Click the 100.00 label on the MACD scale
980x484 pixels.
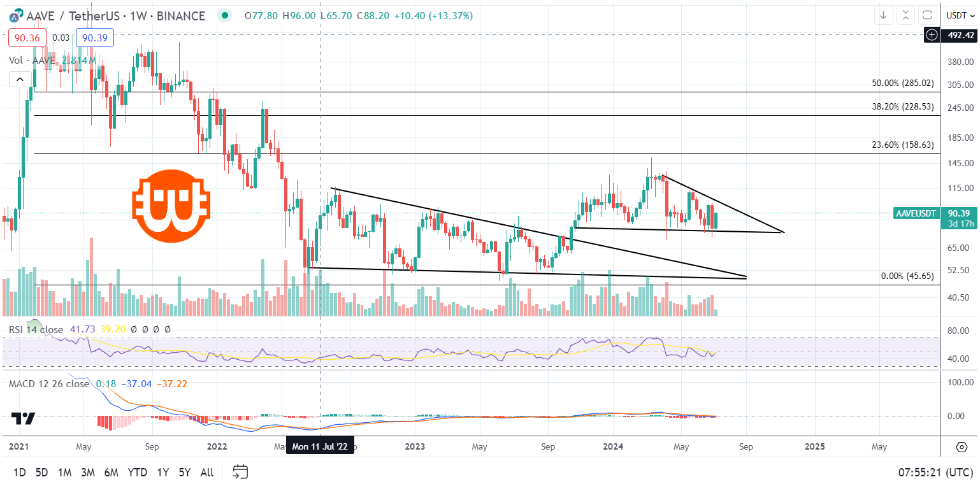pyautogui.click(x=962, y=382)
